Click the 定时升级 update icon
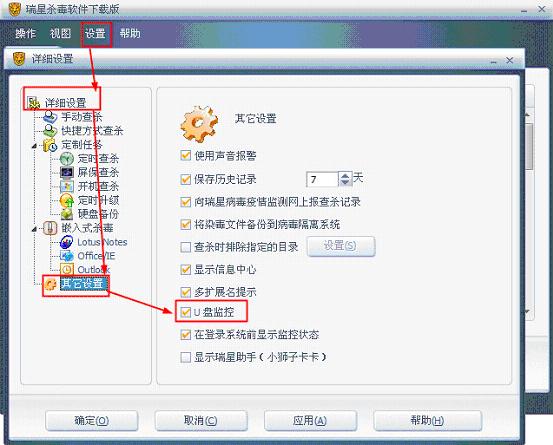 click(67, 200)
